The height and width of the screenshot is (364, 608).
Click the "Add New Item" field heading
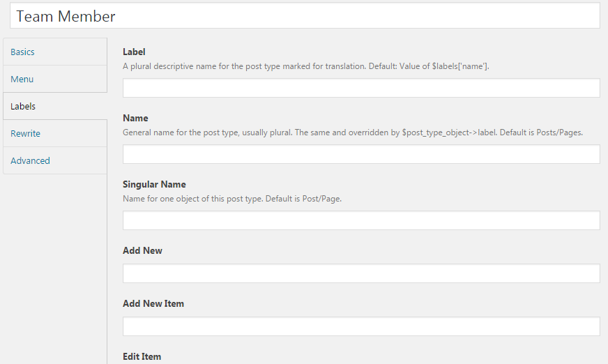coord(153,303)
